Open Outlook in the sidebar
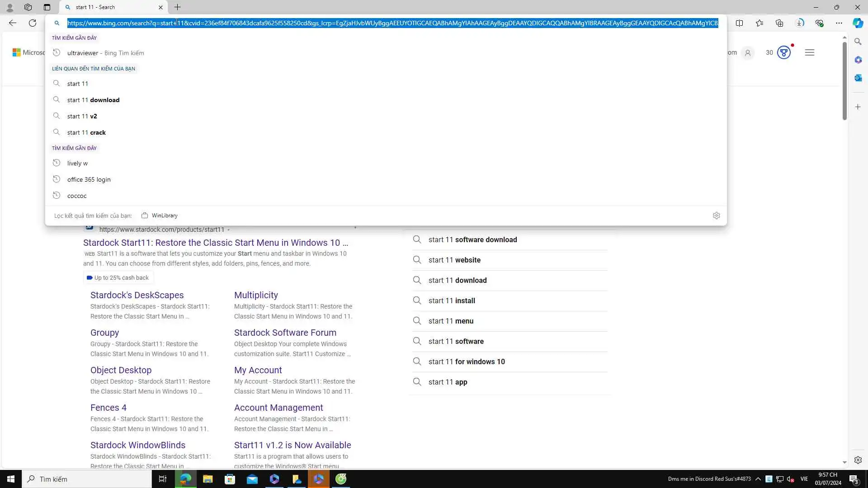The image size is (868, 488). 858,78
